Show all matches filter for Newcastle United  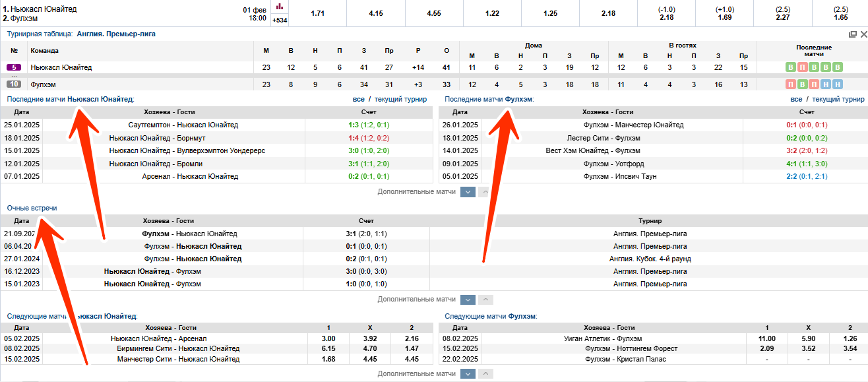(358, 99)
